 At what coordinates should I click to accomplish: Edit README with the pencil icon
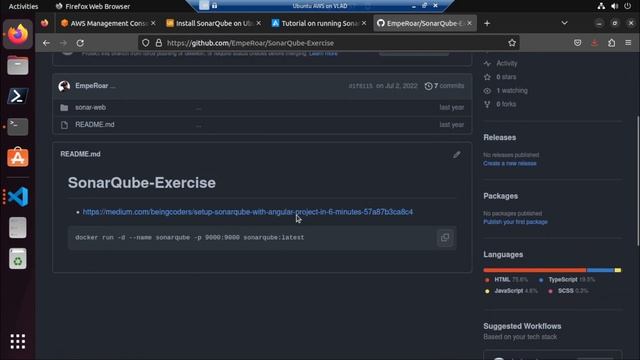456,155
